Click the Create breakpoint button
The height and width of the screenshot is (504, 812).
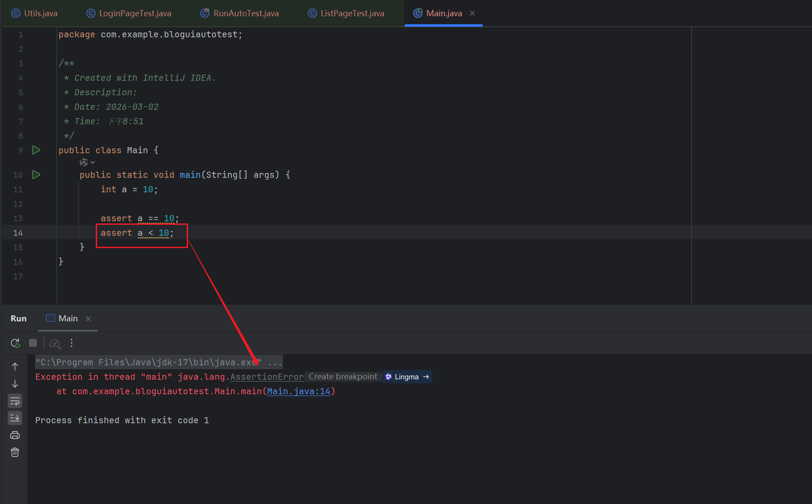(x=343, y=377)
